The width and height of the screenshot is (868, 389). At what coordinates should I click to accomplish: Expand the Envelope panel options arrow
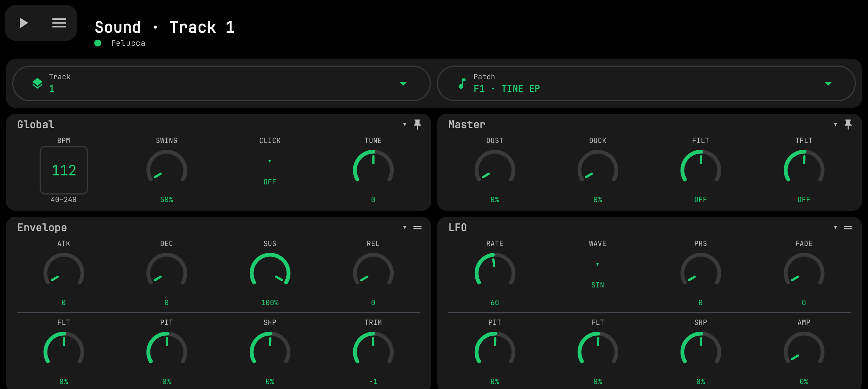(404, 227)
